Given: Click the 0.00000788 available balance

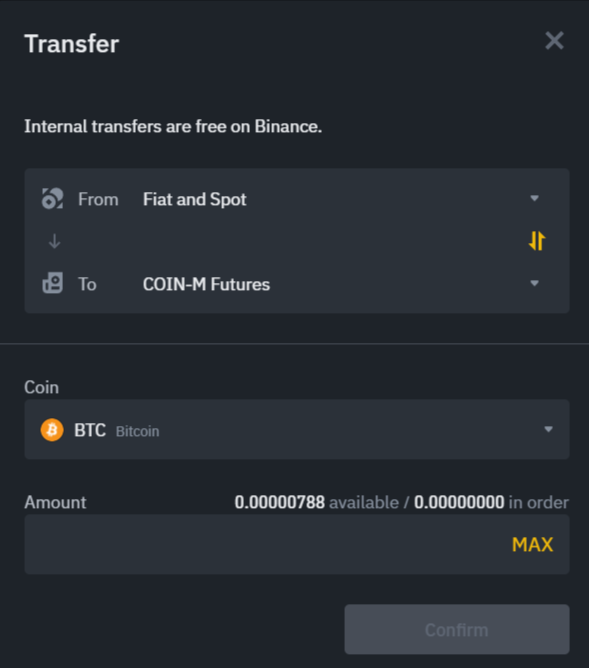Looking at the screenshot, I should pos(279,503).
